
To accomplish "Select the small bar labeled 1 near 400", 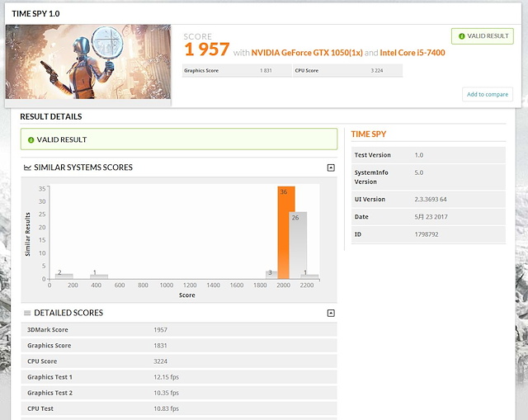I will (x=99, y=276).
